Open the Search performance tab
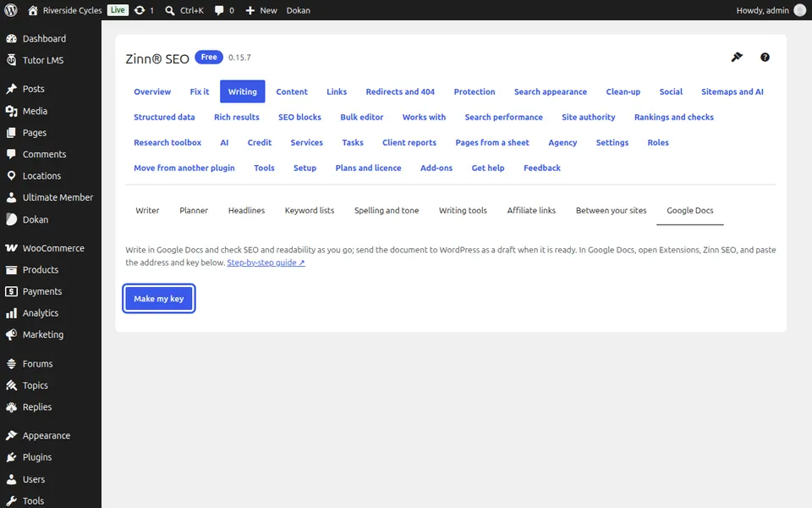The width and height of the screenshot is (812, 508). pos(504,117)
